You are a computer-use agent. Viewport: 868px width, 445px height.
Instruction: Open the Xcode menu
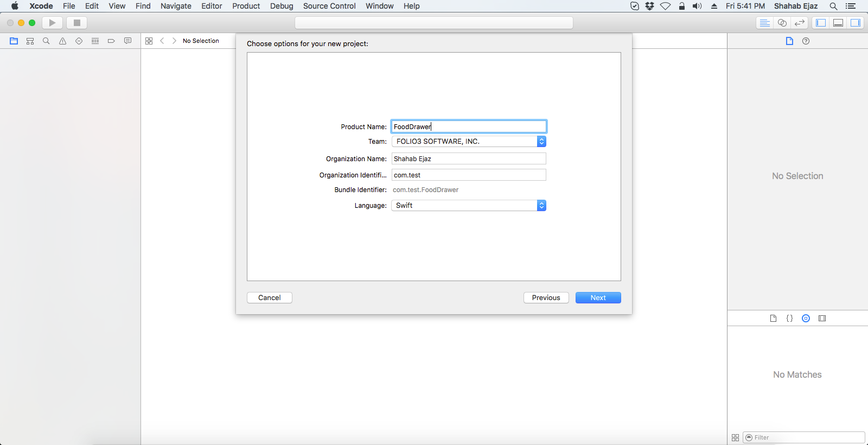pyautogui.click(x=41, y=6)
